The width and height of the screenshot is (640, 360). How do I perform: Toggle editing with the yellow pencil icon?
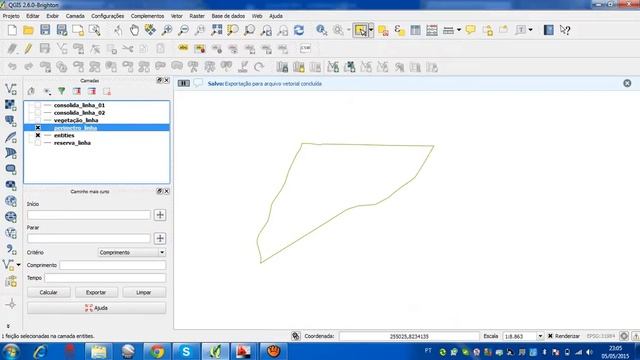28,49
